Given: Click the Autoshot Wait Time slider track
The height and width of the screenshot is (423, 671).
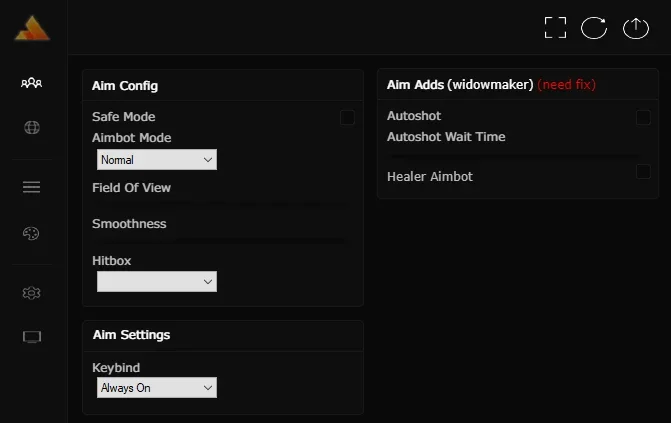Looking at the screenshot, I should click(x=517, y=156).
